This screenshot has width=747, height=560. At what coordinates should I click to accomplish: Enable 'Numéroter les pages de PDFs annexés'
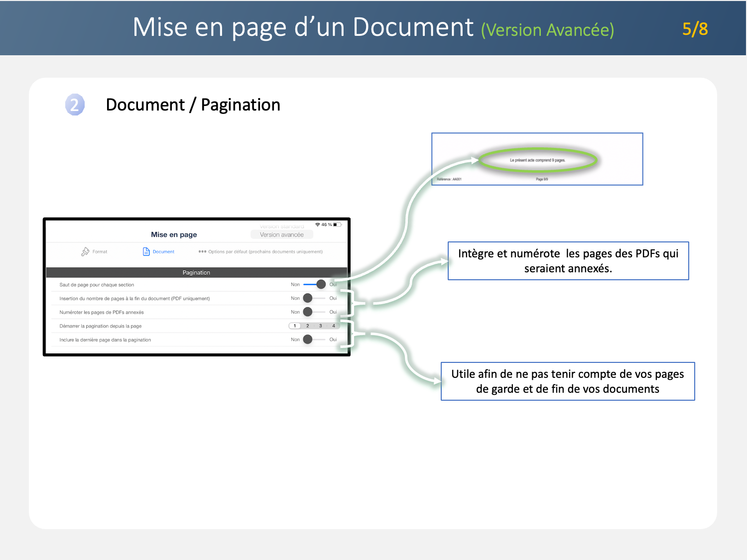314,312
